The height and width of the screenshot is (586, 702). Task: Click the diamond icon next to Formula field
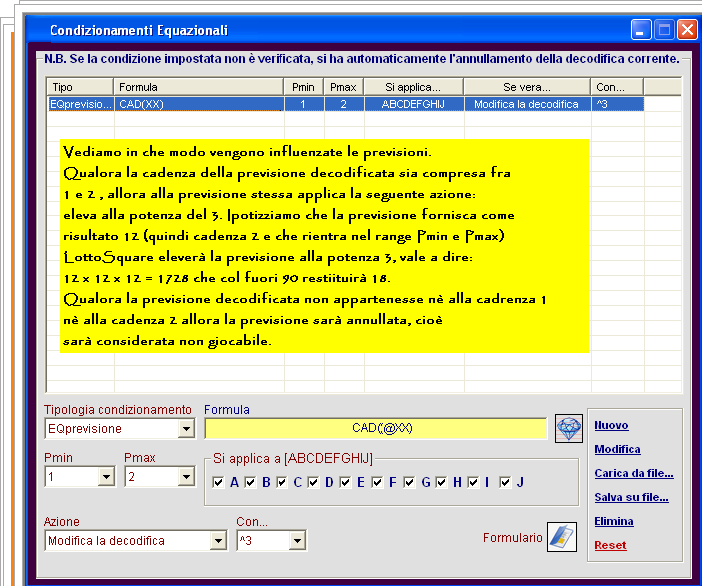click(x=569, y=428)
